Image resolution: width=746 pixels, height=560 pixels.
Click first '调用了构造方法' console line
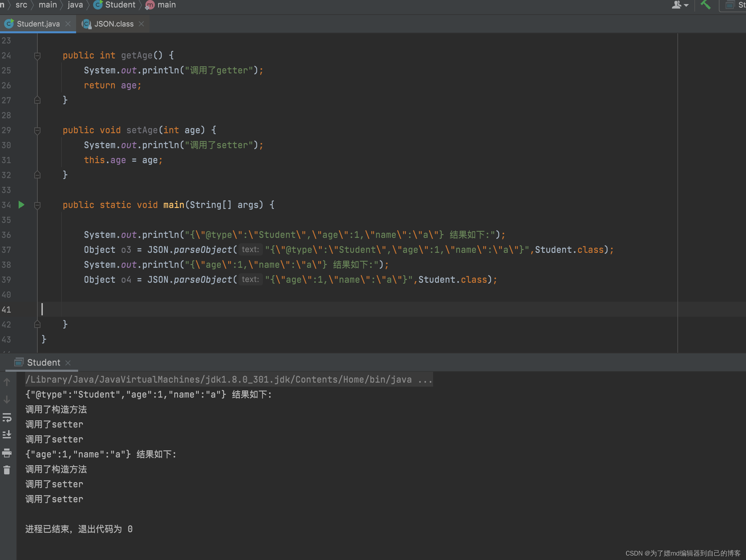pyautogui.click(x=56, y=409)
